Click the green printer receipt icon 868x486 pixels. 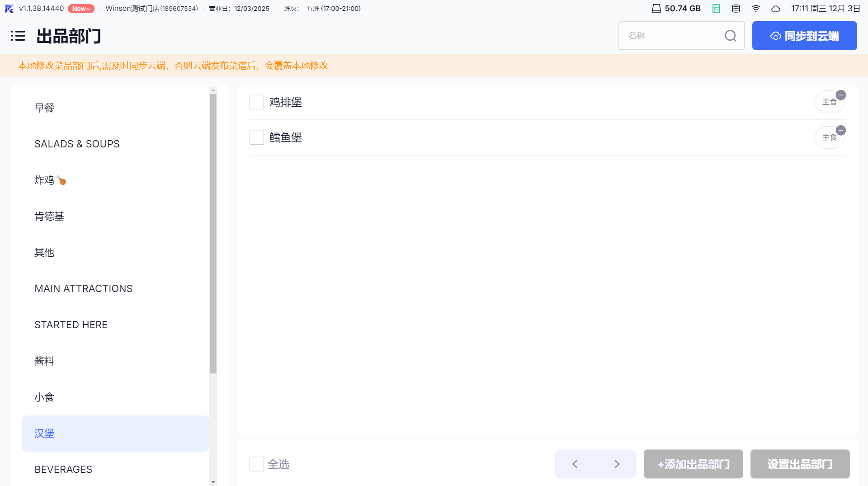[716, 9]
